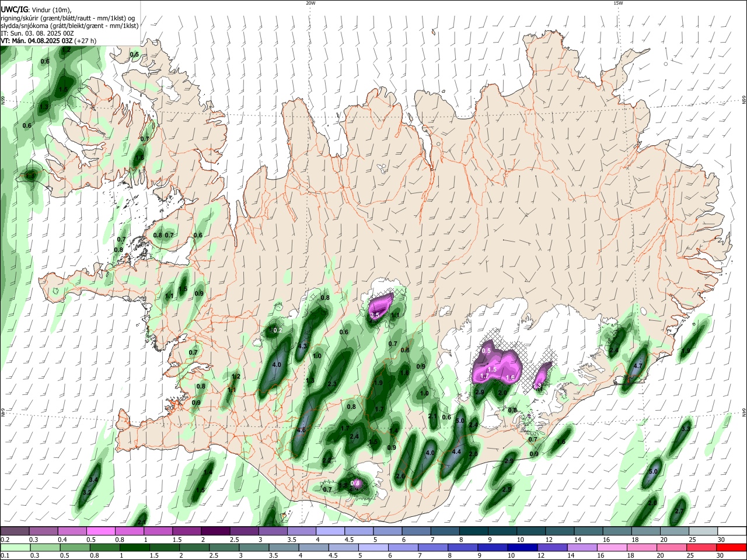The height and width of the screenshot is (560, 747).
Task: Click the 3.3 rain value off the southeast coast
Action: click(x=686, y=429)
